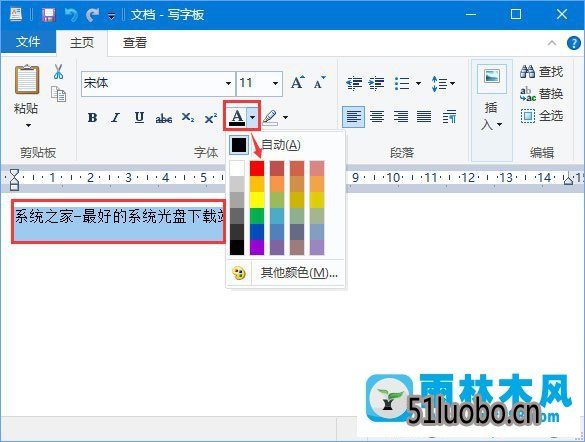Select the red color swatch
The height and width of the screenshot is (442, 585).
257,168
